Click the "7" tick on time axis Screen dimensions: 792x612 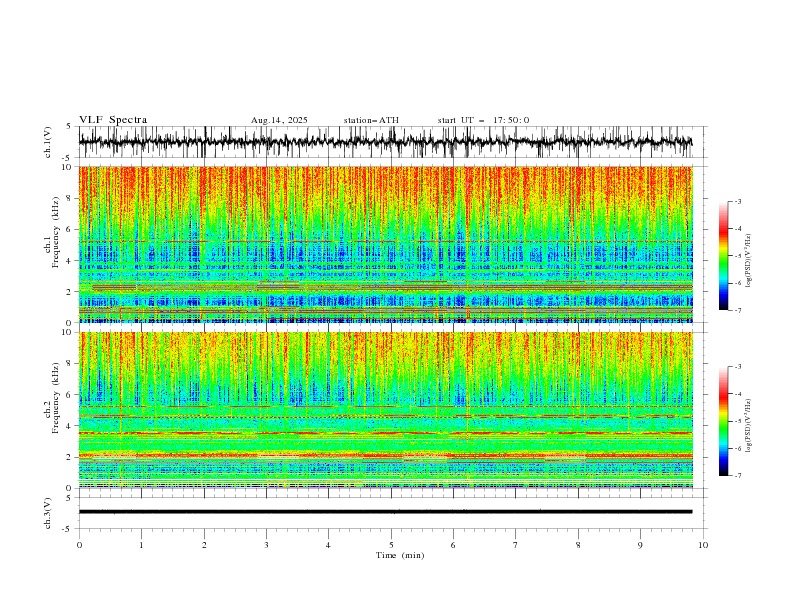[x=516, y=545]
